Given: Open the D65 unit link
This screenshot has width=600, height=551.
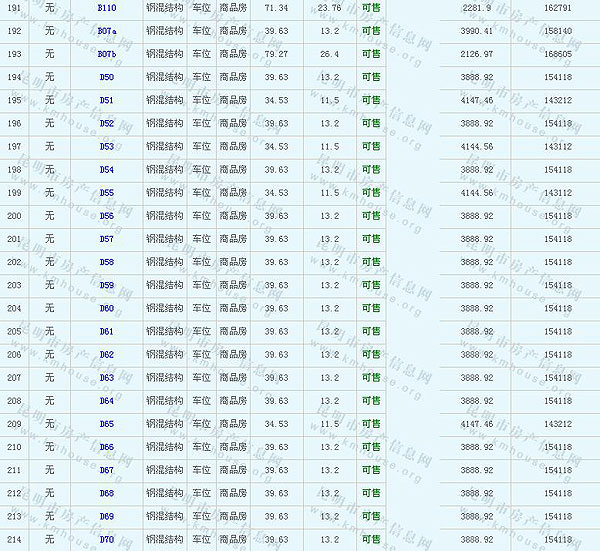Looking at the screenshot, I should (107, 424).
